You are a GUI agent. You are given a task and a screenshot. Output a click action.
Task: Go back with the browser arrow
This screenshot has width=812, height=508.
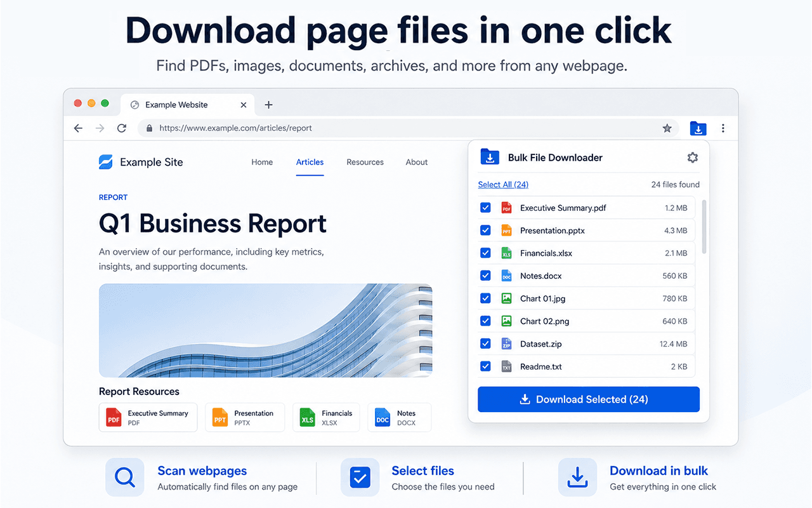pos(78,128)
